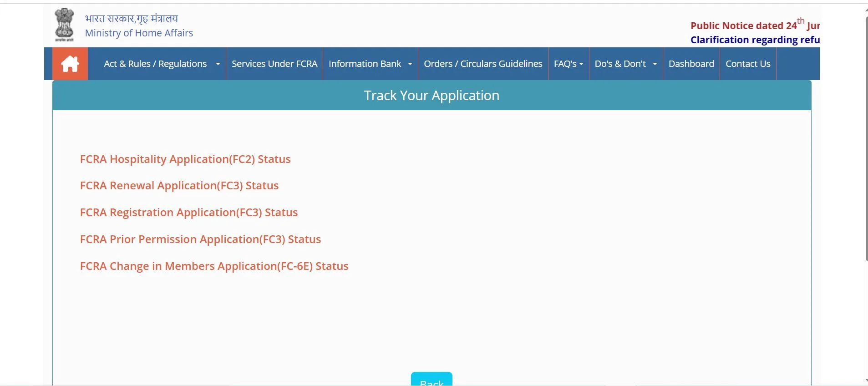Track FCRA Prior Permission Application(FC3) Status
The width and height of the screenshot is (868, 386).
click(x=200, y=239)
